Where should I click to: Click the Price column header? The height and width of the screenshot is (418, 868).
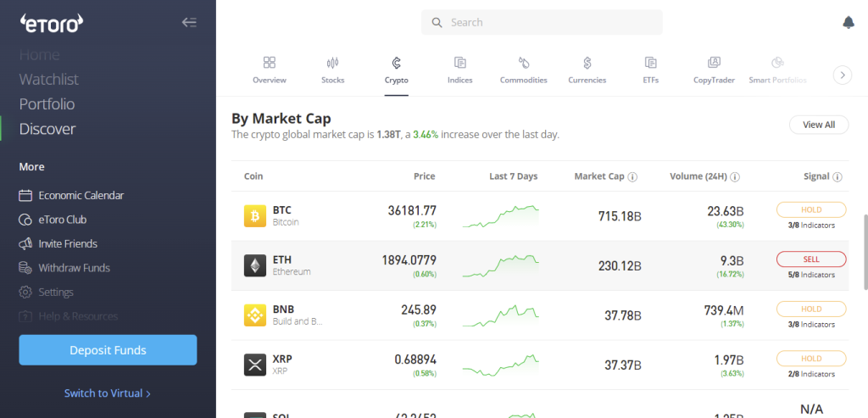pos(425,176)
